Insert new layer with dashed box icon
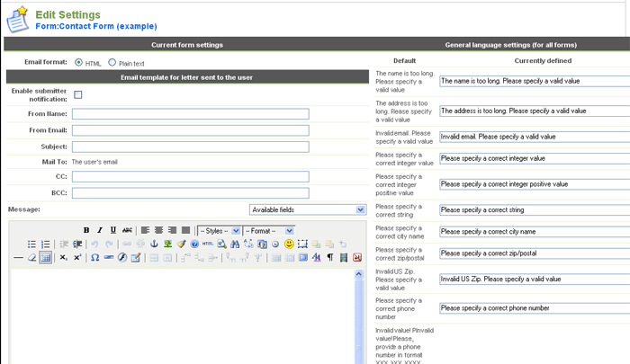The image size is (630, 364). (x=302, y=244)
